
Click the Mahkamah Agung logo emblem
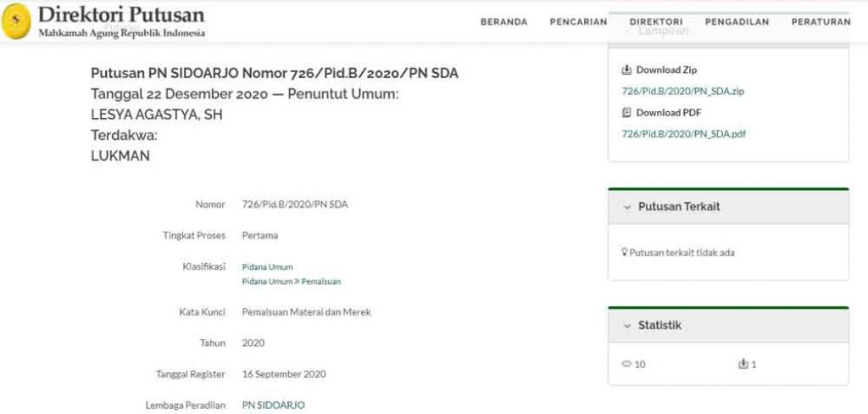17,21
